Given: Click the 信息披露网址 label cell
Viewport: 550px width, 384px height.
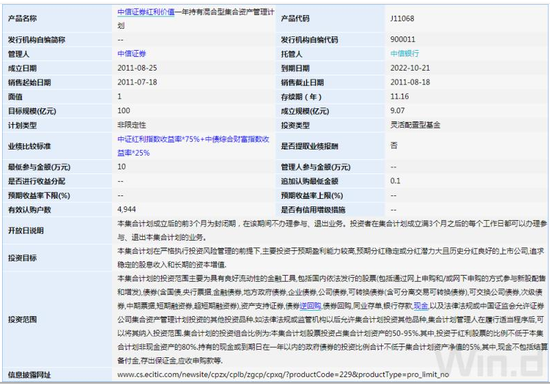Looking at the screenshot, I should pos(57,375).
